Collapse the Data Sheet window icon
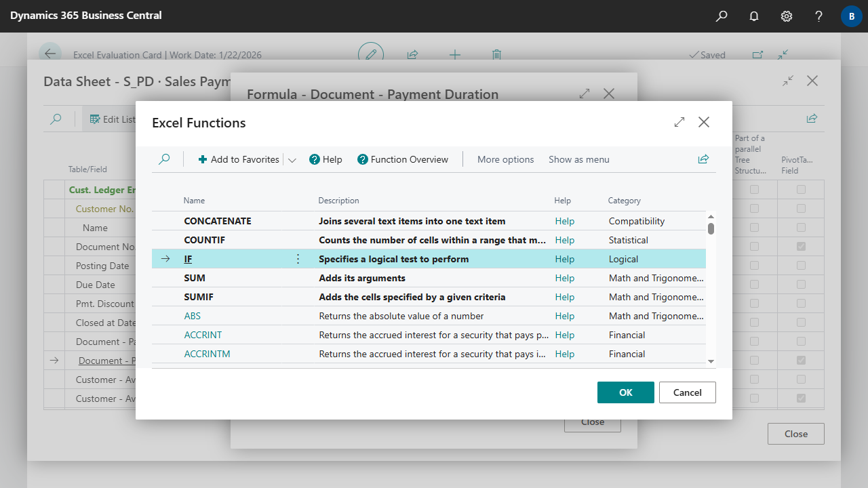Screen dimensions: 868x488 tap(788, 81)
